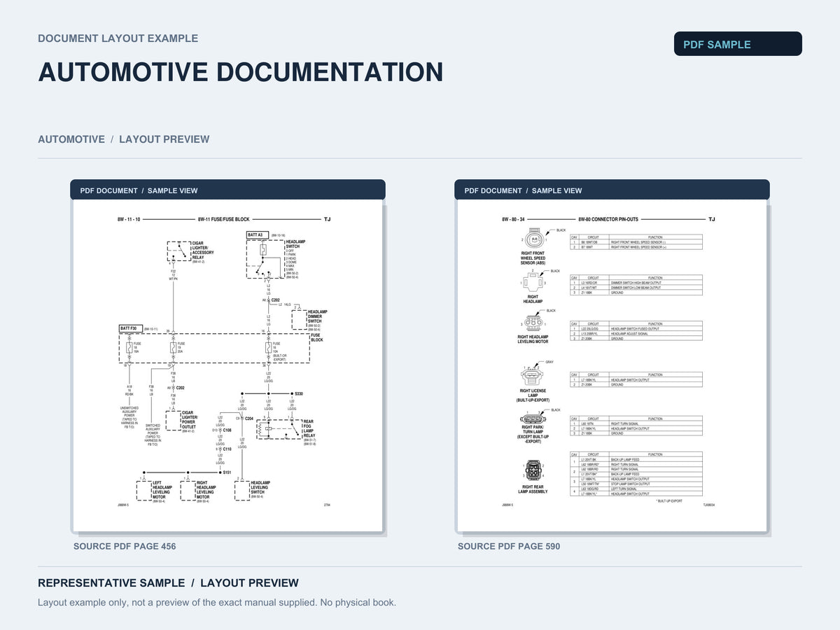This screenshot has height=630, width=840.
Task: Click the headlamp dimmer switch dashed box
Action: [299, 320]
